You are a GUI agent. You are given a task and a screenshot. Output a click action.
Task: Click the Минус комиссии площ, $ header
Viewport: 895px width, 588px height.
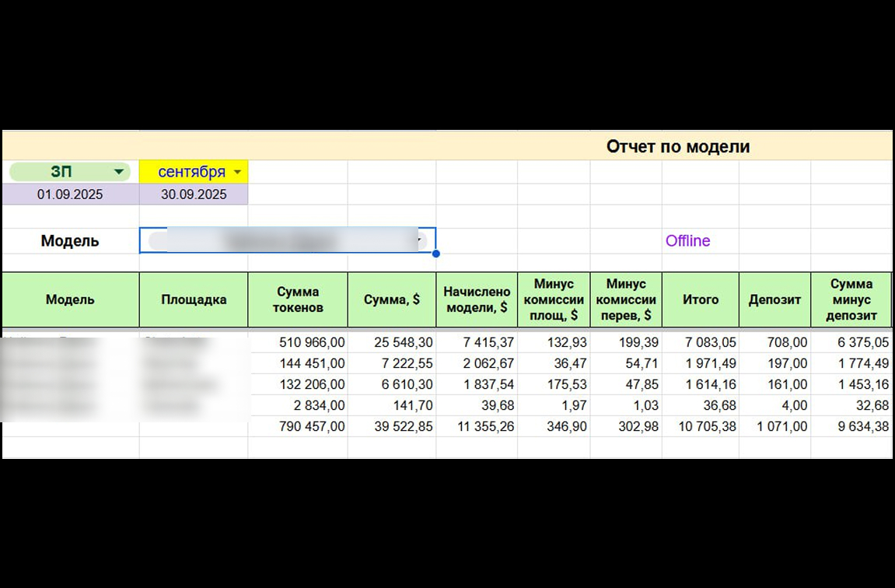click(x=554, y=299)
